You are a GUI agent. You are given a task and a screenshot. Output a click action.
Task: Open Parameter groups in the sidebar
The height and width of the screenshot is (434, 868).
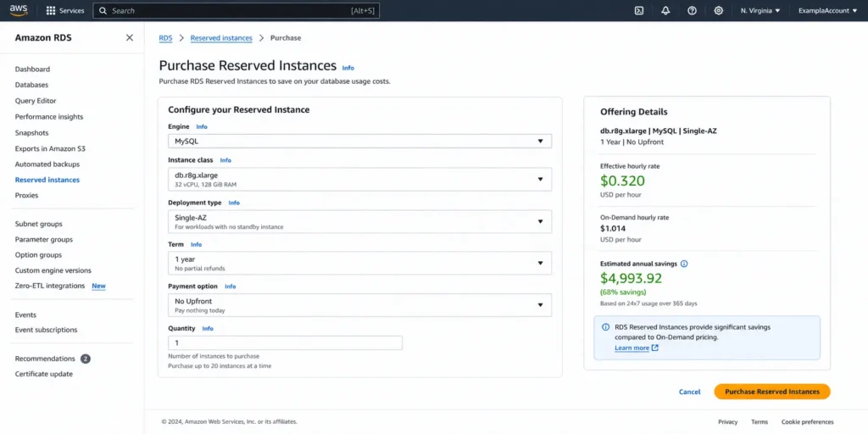(x=44, y=239)
